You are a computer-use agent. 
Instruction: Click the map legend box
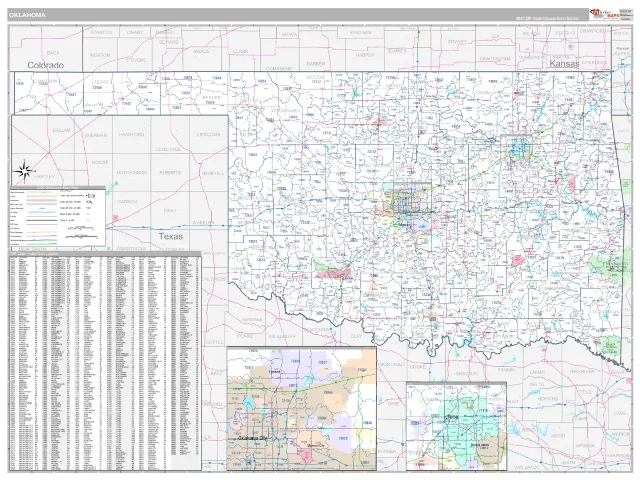[57, 216]
